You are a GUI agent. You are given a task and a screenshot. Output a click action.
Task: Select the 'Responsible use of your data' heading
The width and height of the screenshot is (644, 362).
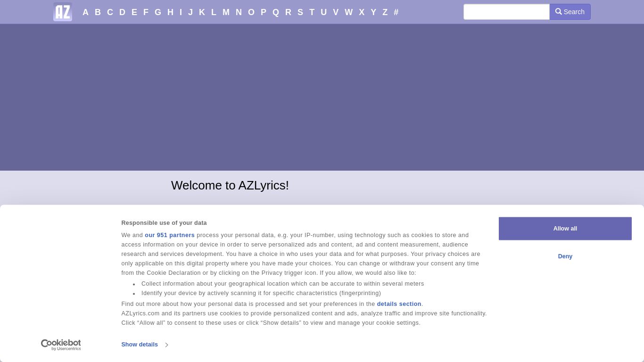(164, 223)
